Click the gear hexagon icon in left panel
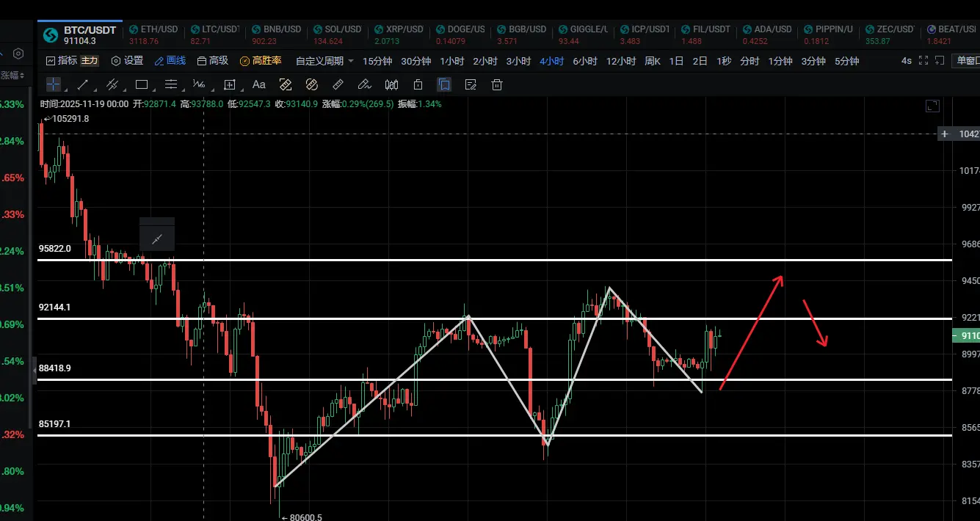The image size is (980, 521). [18, 54]
